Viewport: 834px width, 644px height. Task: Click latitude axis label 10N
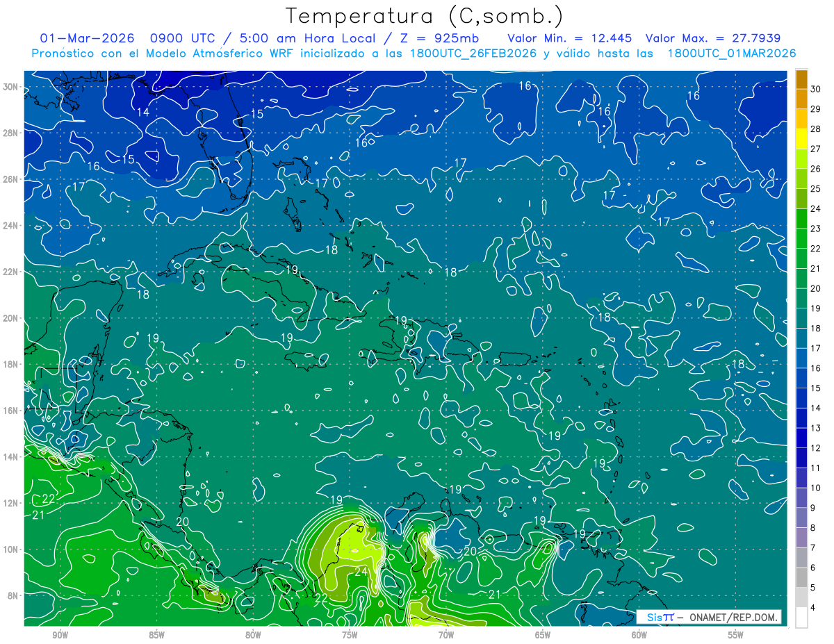click(x=12, y=549)
